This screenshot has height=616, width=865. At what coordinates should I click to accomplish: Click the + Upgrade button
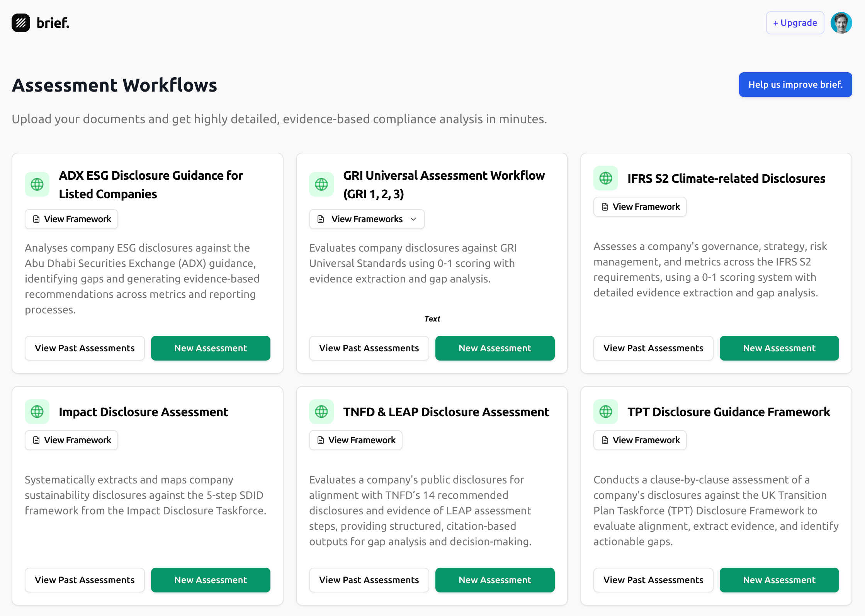click(x=795, y=23)
